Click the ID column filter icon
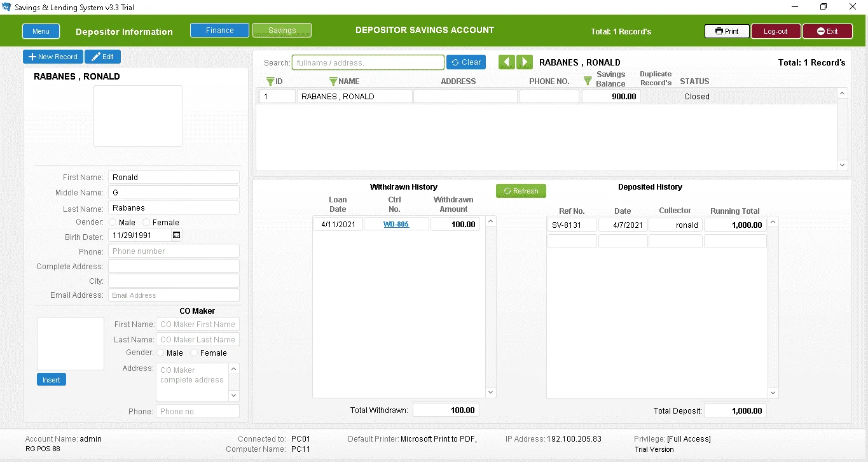The height and width of the screenshot is (462, 868). 270,81
